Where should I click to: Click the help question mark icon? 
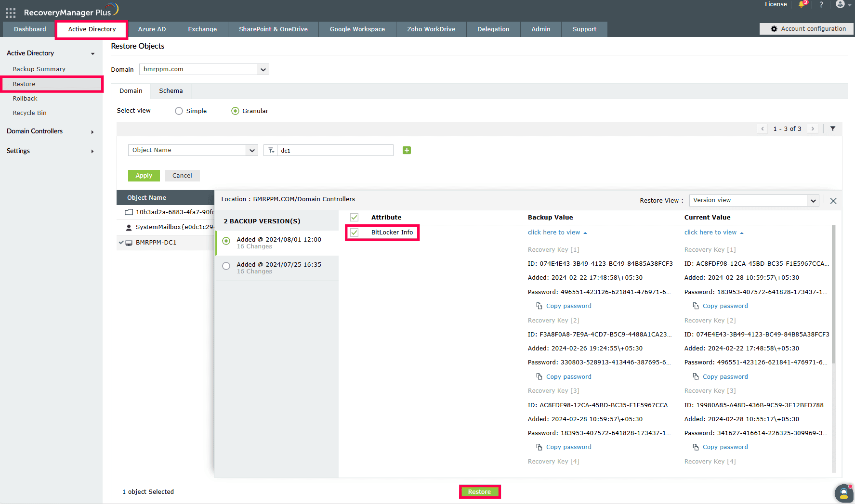821,4
